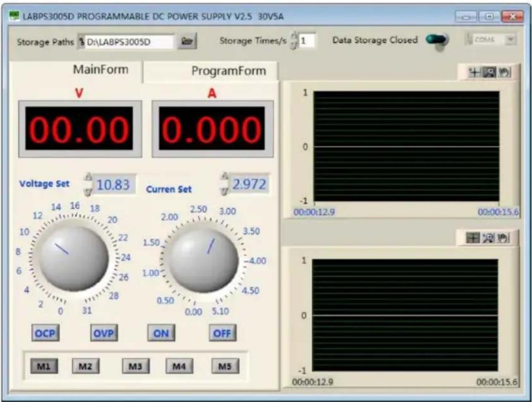532x402 pixels.
Task: Click the current readout display 0.000
Action: [x=212, y=129]
